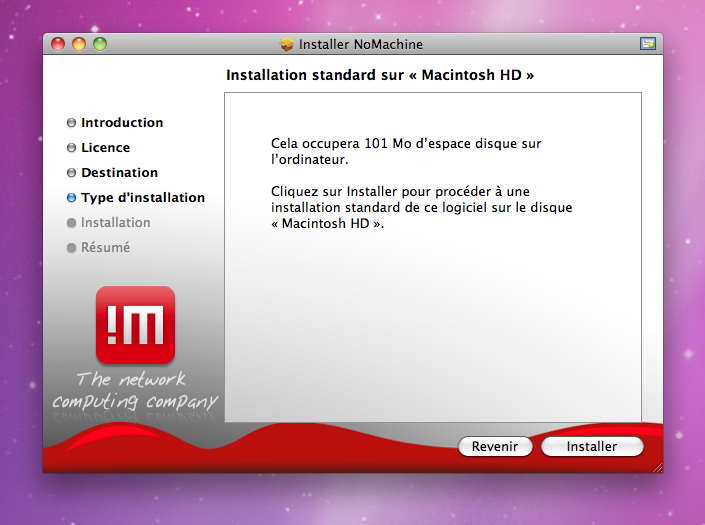Close the installer with red button
The width and height of the screenshot is (705, 525).
58,44
